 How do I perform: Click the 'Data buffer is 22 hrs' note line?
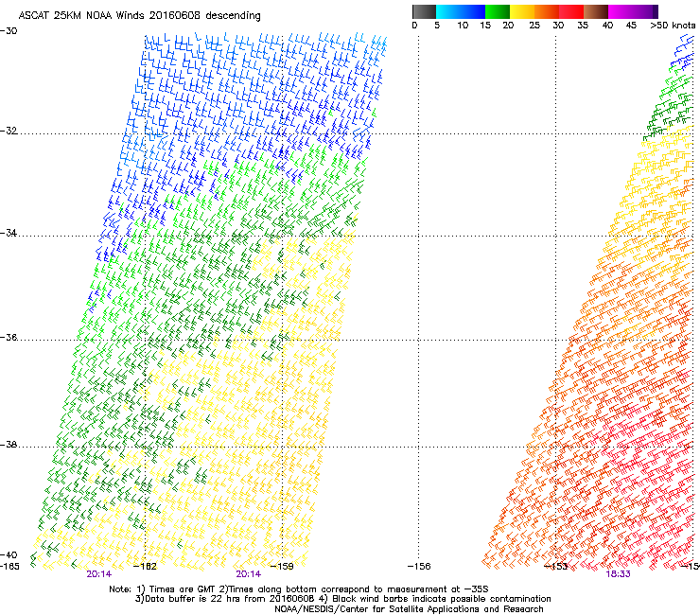pos(342,599)
